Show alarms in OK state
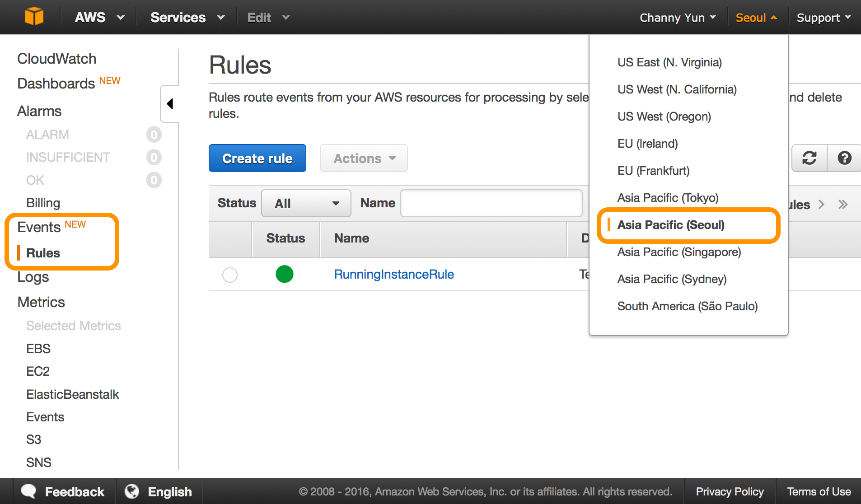This screenshot has width=861, height=504. tap(35, 180)
